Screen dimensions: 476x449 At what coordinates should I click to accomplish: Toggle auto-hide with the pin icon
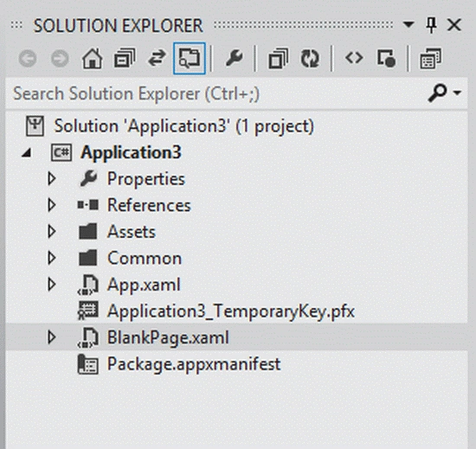pyautogui.click(x=431, y=25)
